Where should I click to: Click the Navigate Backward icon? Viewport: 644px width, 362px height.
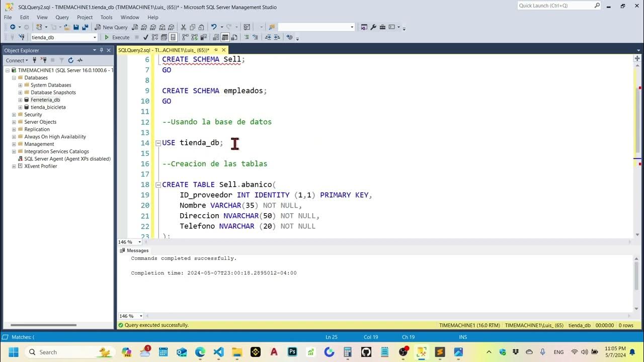tap(13, 27)
